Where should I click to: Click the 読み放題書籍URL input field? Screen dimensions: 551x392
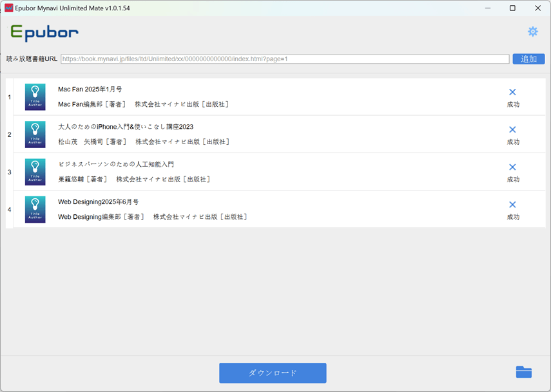pos(284,59)
